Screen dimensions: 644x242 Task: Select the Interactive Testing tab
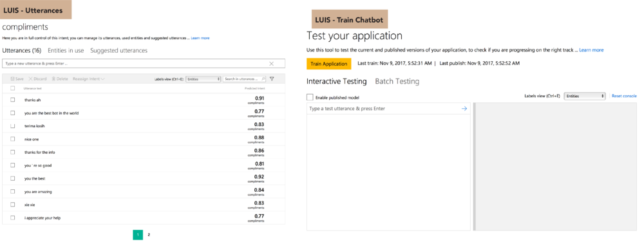coord(336,81)
